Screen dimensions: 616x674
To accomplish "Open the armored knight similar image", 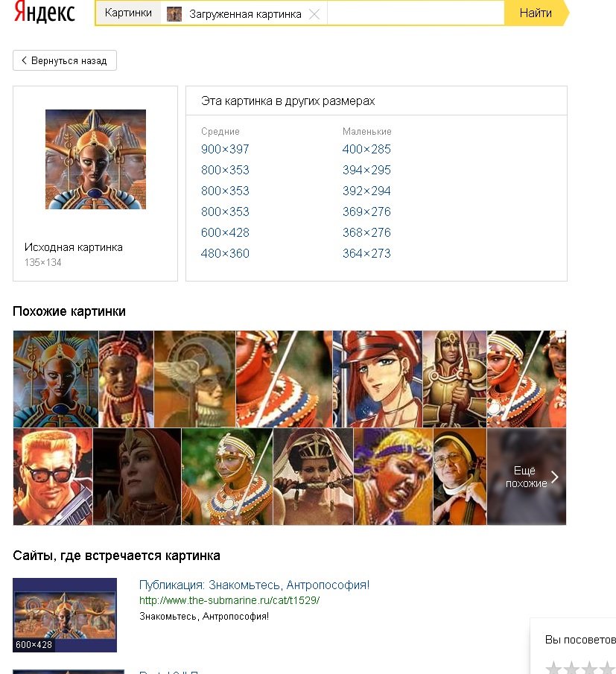I will pyautogui.click(x=455, y=379).
